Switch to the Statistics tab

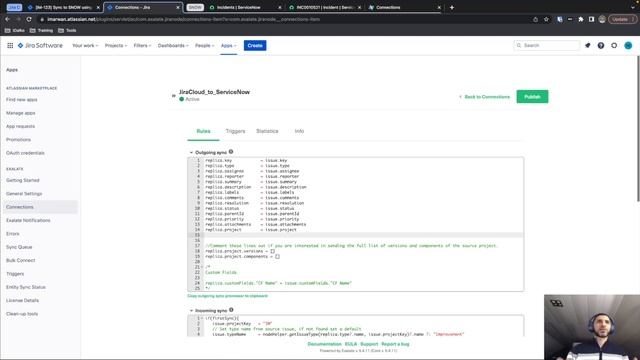click(267, 131)
